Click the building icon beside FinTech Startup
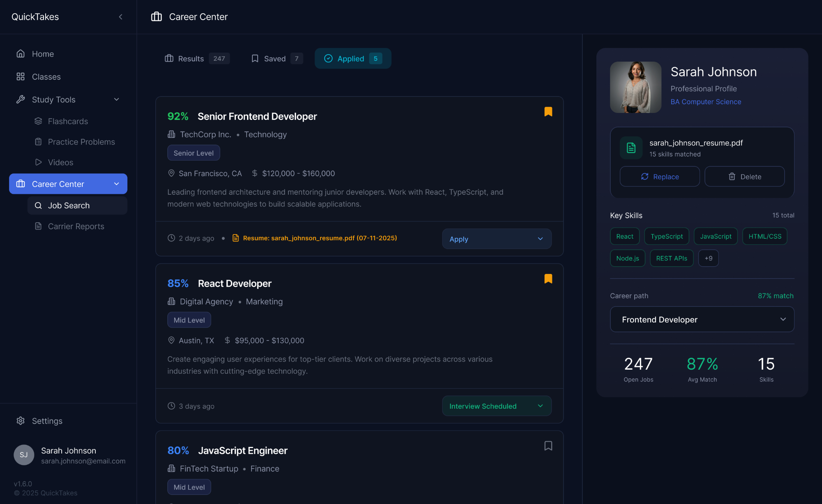 tap(171, 469)
